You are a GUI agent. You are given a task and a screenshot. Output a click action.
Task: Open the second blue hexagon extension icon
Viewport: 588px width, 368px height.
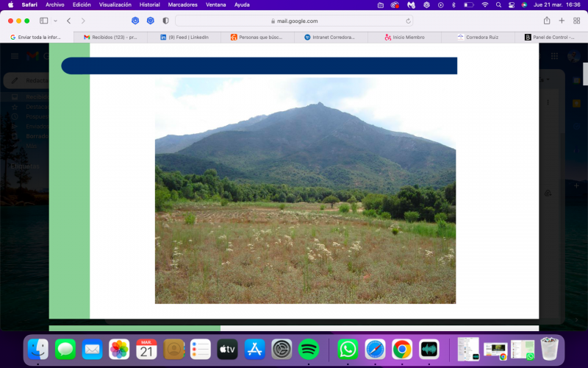click(151, 21)
